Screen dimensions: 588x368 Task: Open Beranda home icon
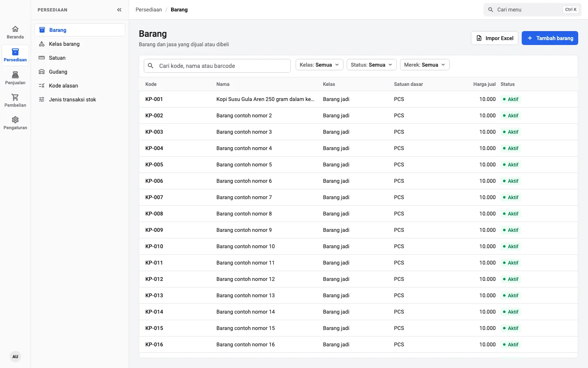[x=15, y=29]
